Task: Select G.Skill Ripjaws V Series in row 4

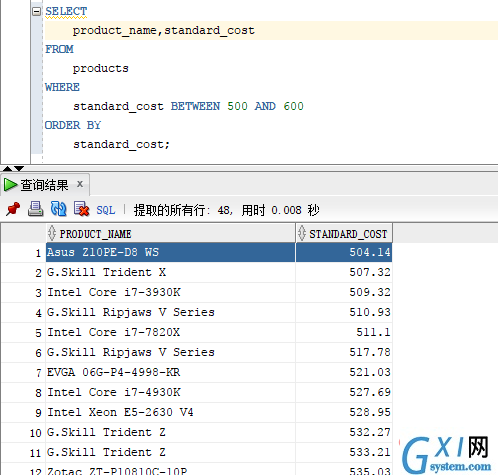Action: (x=170, y=312)
